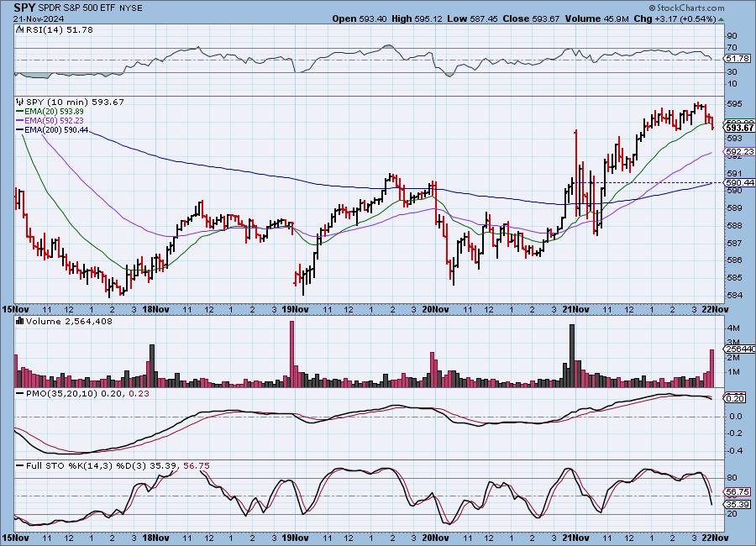The width and height of the screenshot is (756, 546).
Task: Click the 595 price axis label
Action: click(734, 104)
